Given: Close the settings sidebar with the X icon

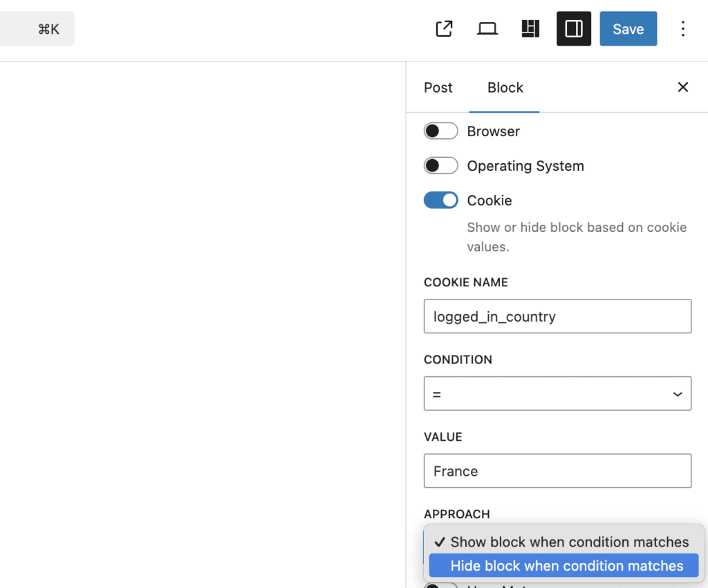Looking at the screenshot, I should pyautogui.click(x=683, y=87).
